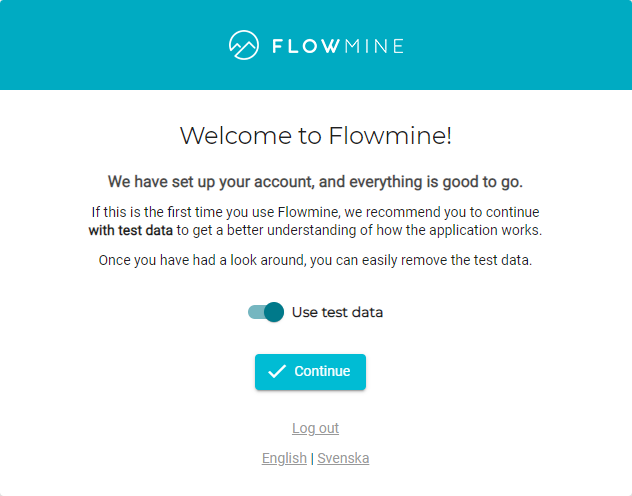Switch language to English
Image resolution: width=632 pixels, height=496 pixels.
coord(284,458)
